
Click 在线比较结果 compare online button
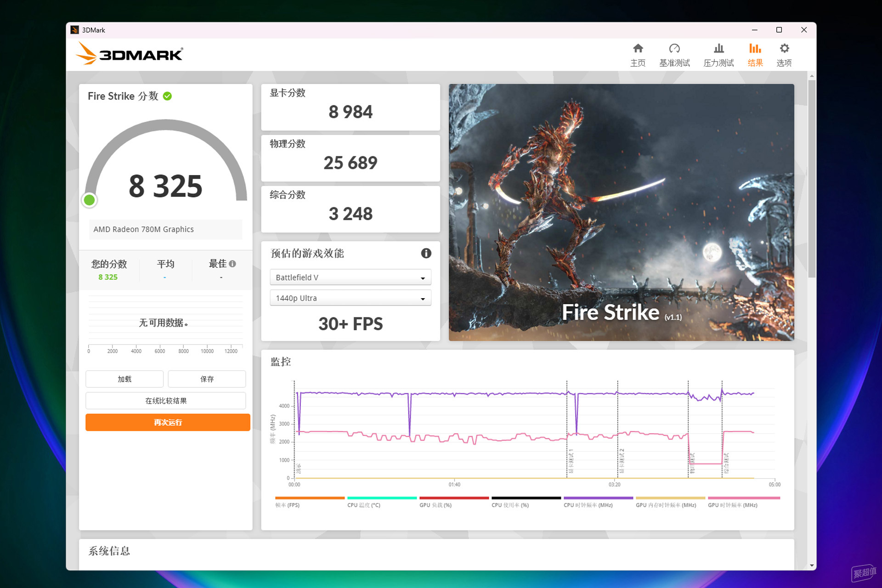coord(166,401)
